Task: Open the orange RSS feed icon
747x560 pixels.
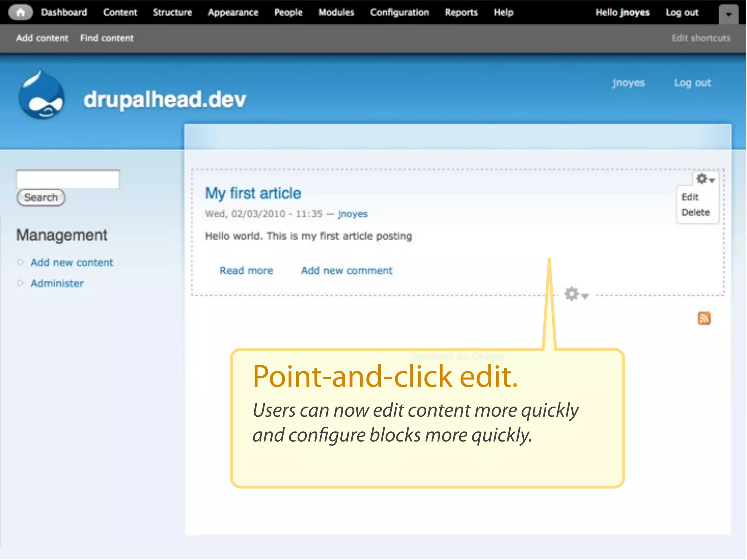Action: 704,318
